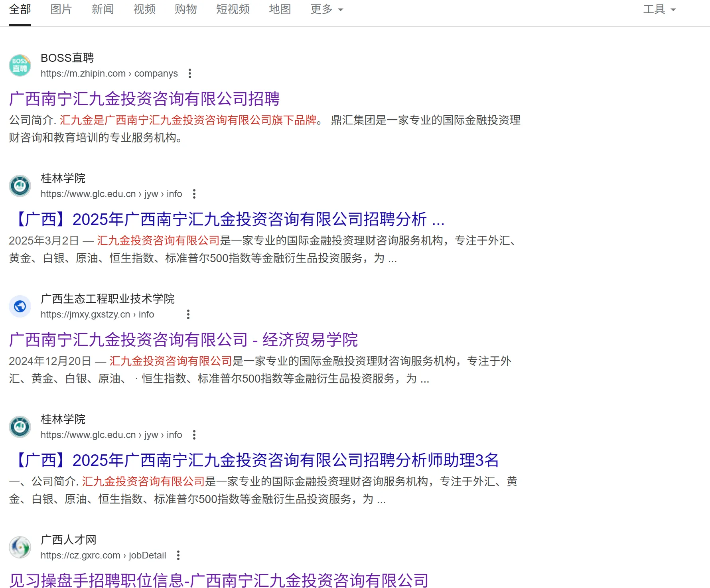
Task: Open the 新闻 results tab
Action: 103,9
